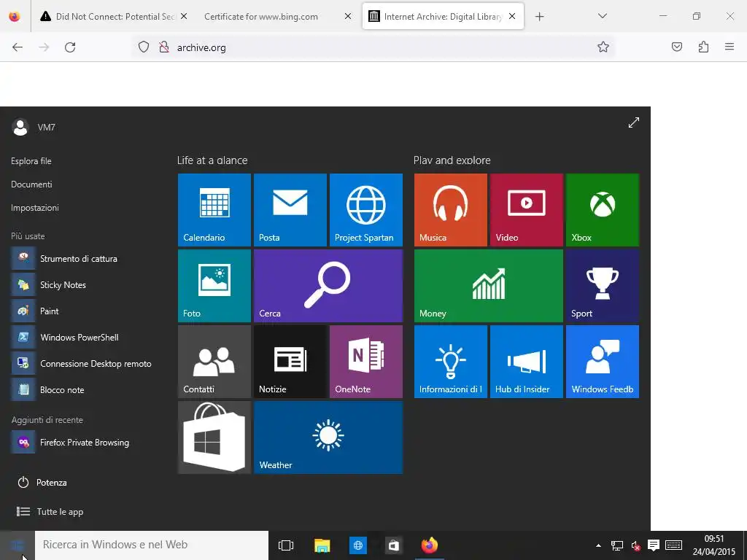Open the Firefox application menu

(729, 47)
